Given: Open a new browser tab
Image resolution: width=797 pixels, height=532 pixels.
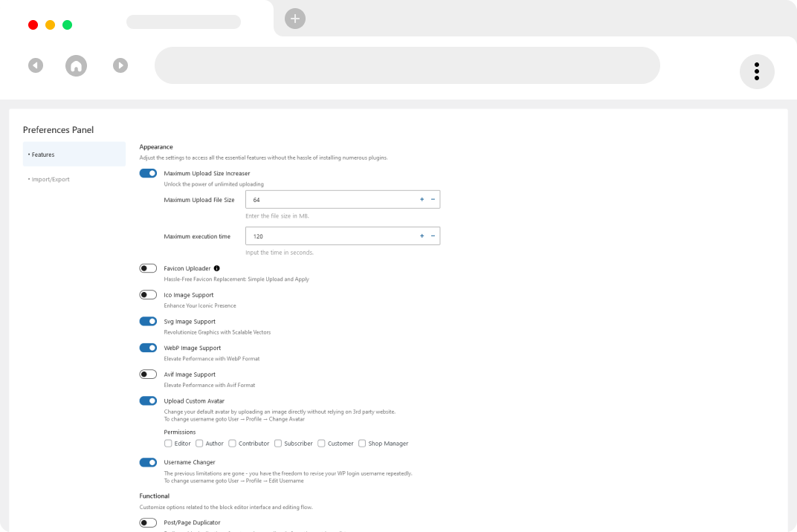Looking at the screenshot, I should point(295,19).
